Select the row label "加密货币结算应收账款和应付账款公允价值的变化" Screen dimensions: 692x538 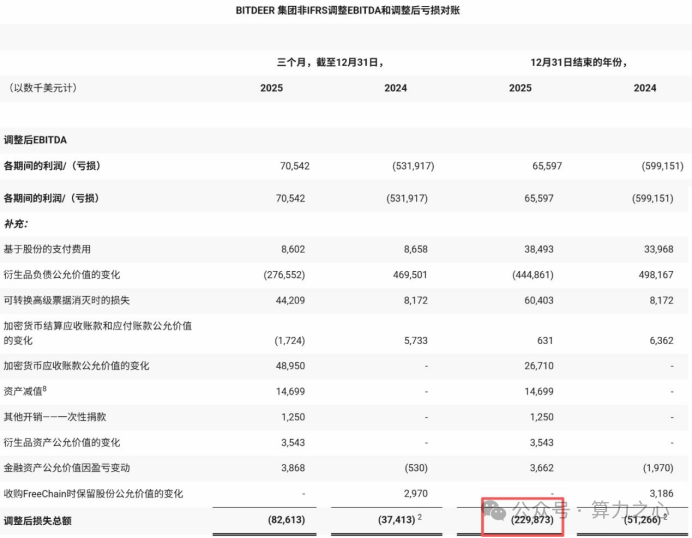[x=98, y=333]
